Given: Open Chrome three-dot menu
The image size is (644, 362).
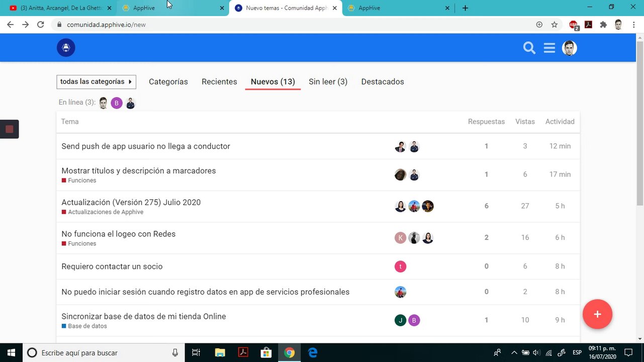Looking at the screenshot, I should point(633,24).
